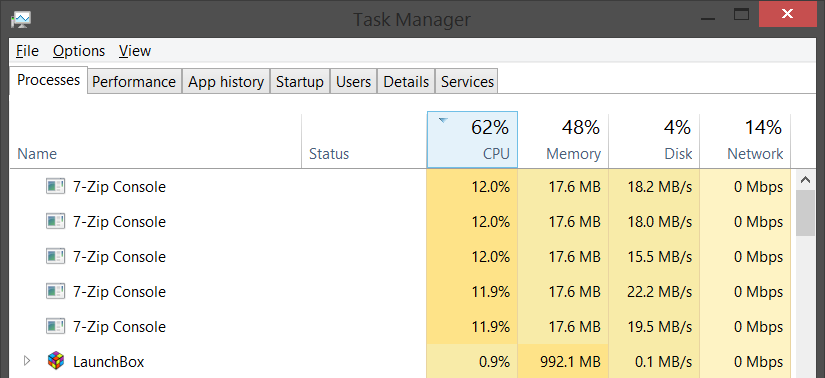Click the 7-Zip Console icon with 18.0 MB/s disk
The image size is (825, 378).
[55, 222]
